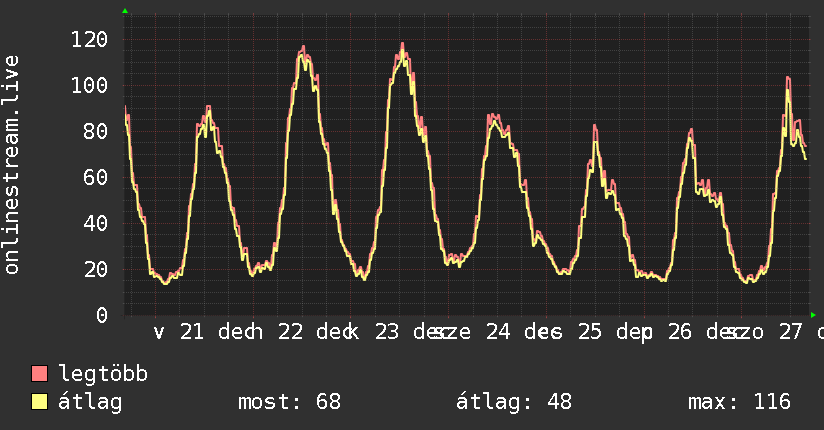This screenshot has height=430, width=824.
Task: Click the onlinestream.live vertical axis title
Action: (x=11, y=165)
